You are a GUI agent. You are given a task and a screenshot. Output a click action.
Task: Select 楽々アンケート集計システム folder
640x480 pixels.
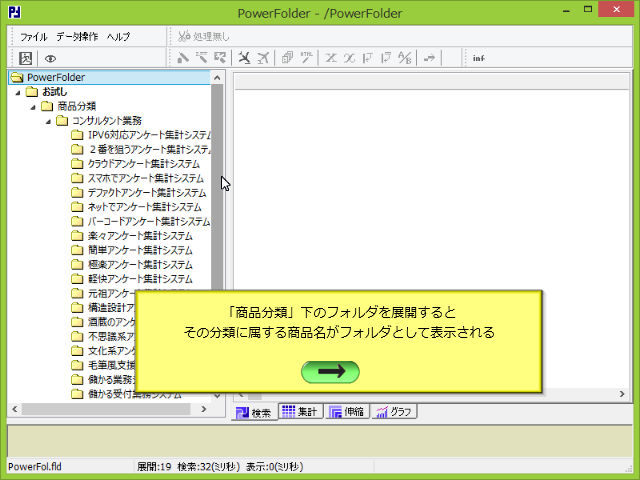pyautogui.click(x=140, y=236)
